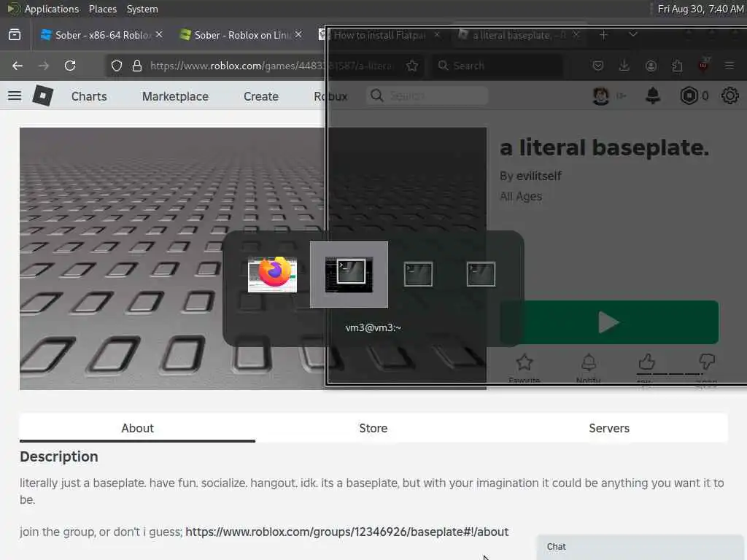This screenshot has height=560, width=747.
Task: Click the tracking protection shield icon
Action: point(117,66)
